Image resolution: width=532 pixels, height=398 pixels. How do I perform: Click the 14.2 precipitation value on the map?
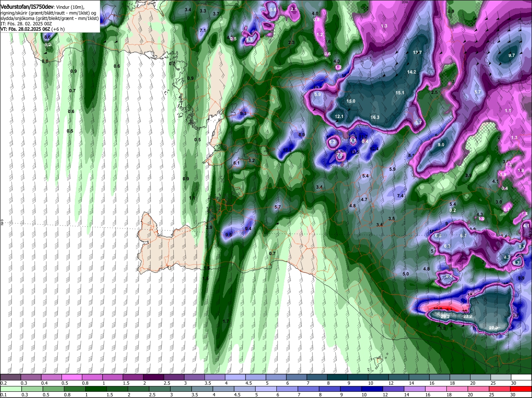click(x=411, y=72)
